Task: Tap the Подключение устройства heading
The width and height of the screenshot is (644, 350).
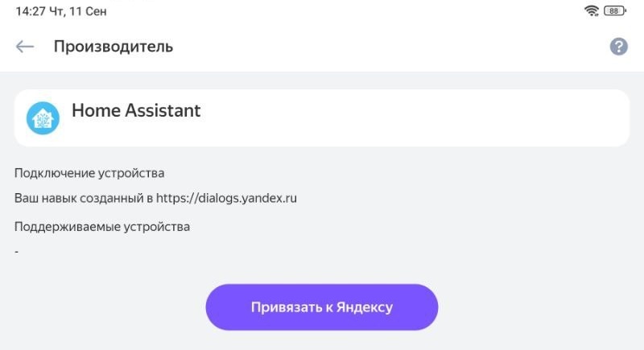Action: [89, 173]
